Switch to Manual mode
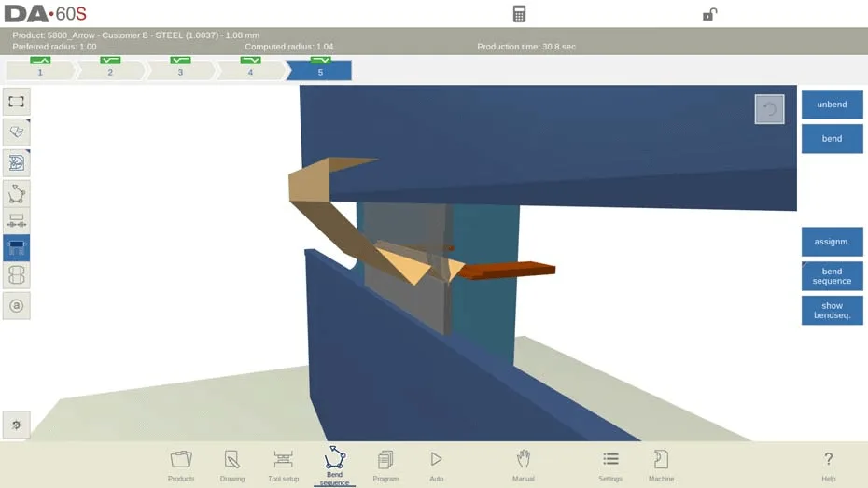 coord(523,466)
